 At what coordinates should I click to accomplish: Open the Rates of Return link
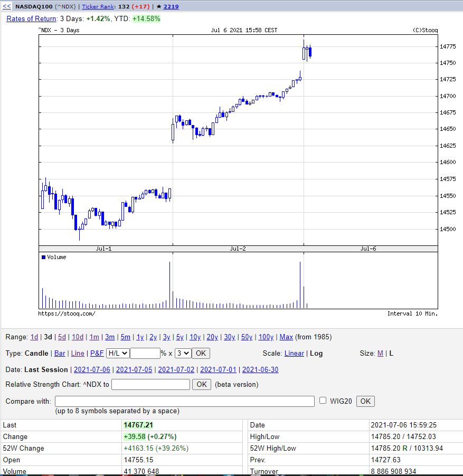pyautogui.click(x=31, y=18)
